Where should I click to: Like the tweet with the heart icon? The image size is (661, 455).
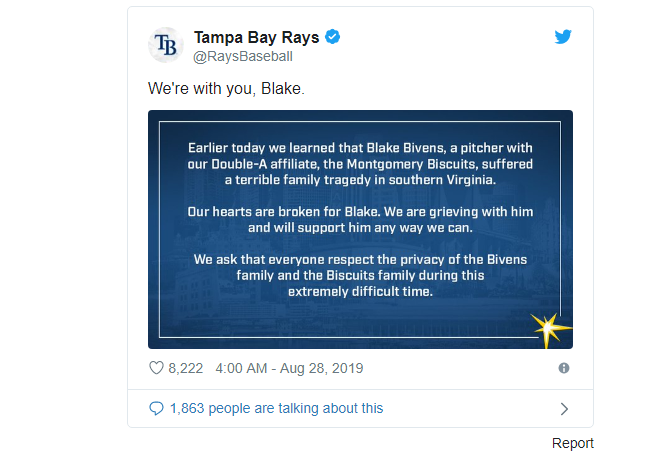pyautogui.click(x=156, y=368)
